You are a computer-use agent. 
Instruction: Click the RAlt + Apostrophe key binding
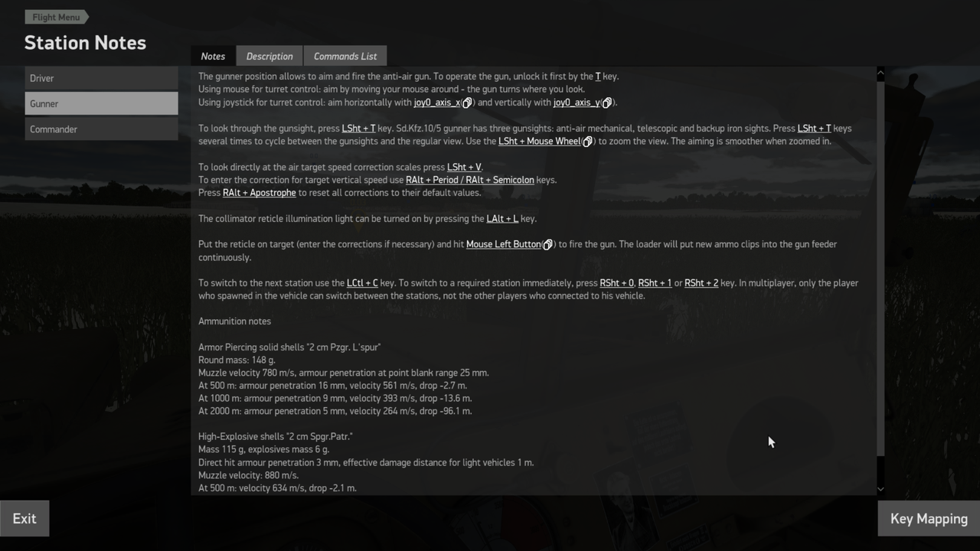coord(259,193)
